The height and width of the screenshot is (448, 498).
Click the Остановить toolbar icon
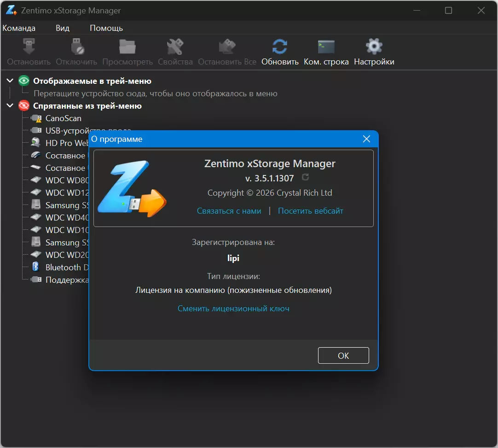coord(29,47)
